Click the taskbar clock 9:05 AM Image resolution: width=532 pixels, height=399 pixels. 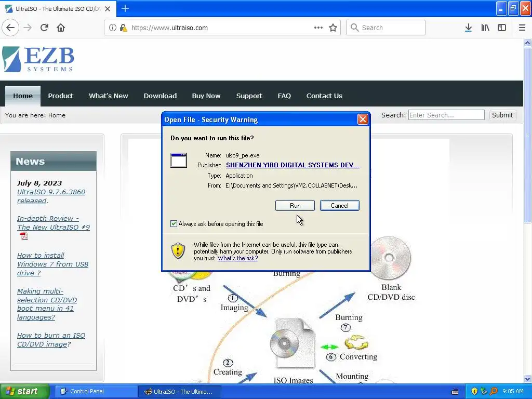513,391
